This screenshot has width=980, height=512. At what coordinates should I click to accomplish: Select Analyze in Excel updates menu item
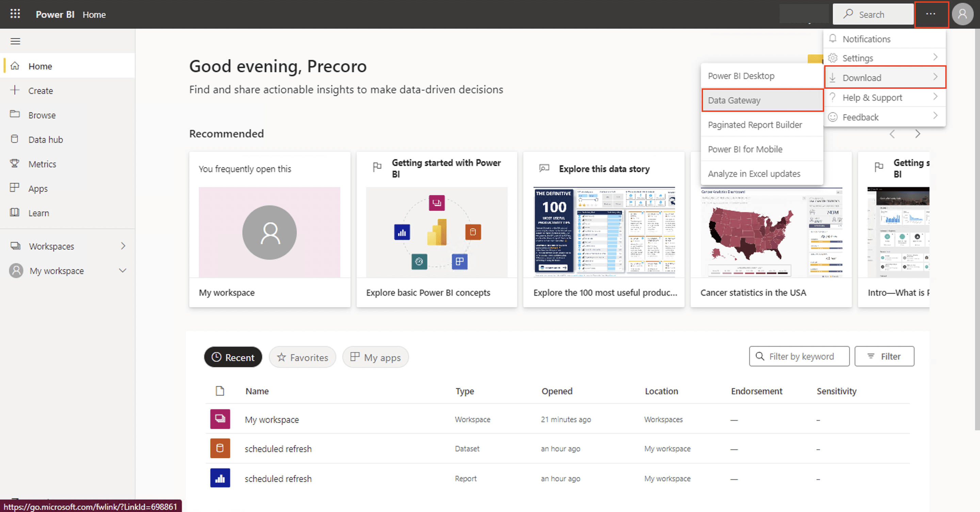(762, 174)
